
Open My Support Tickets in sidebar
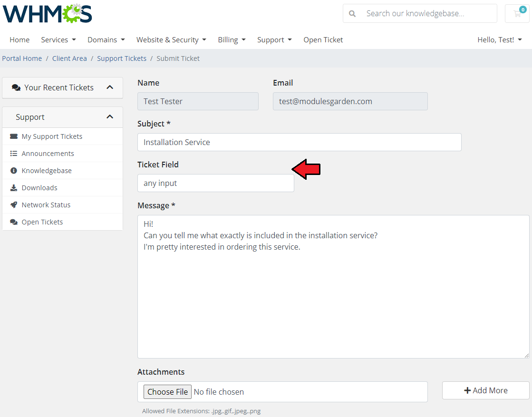[62, 136]
